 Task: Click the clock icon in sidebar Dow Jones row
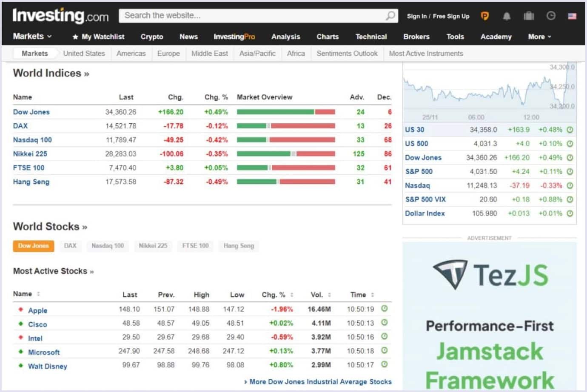point(570,158)
